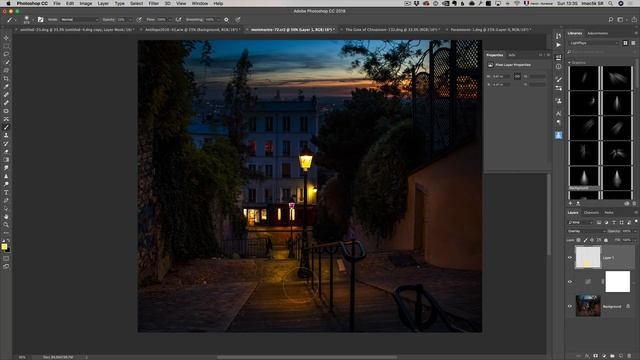Screen dimensions: 640x360
Task: Open the Flow value dropdown arrow
Action: [x=170, y=20]
